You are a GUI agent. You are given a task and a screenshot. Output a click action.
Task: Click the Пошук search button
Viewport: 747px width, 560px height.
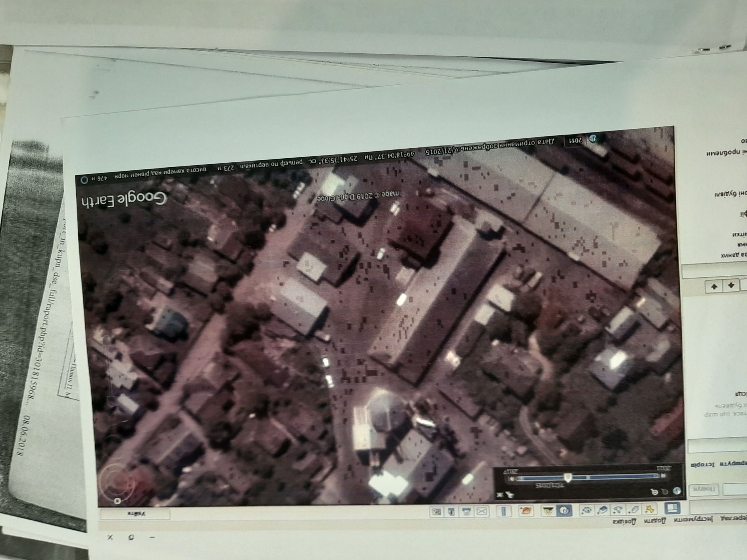(x=703, y=489)
